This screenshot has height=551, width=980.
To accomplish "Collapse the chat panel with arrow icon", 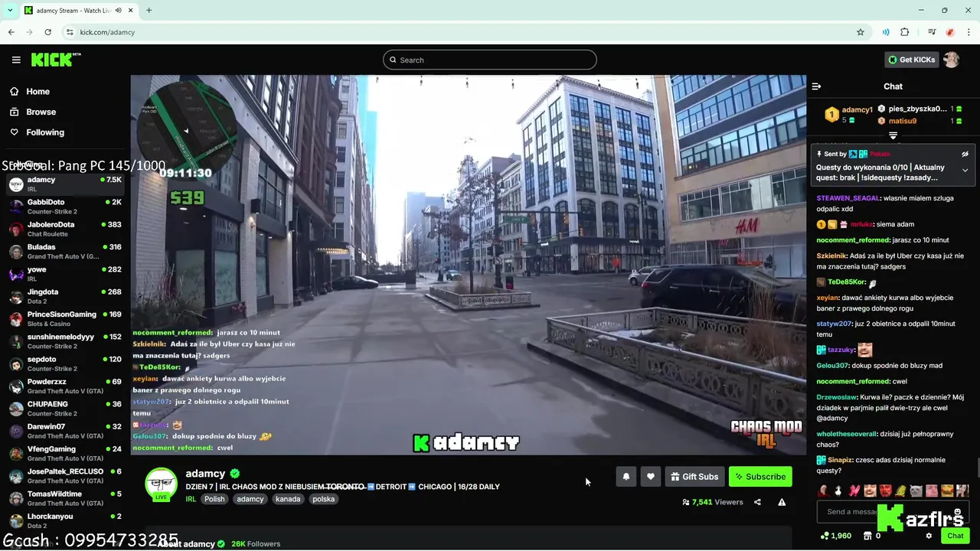I will (816, 86).
